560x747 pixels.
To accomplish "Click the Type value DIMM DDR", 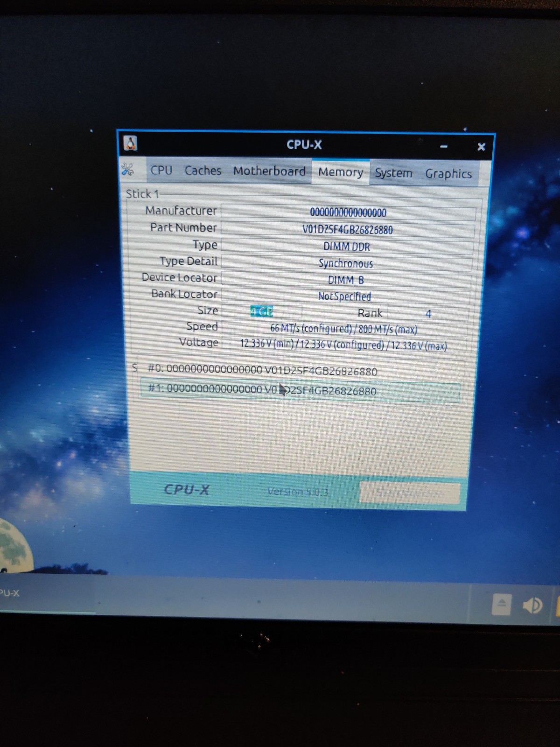I will tap(347, 247).
